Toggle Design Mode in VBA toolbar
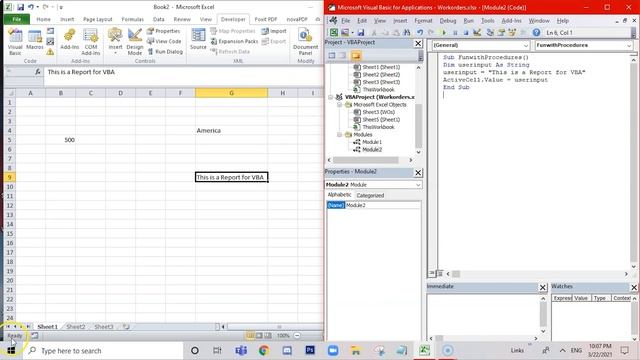Image resolution: width=640 pixels, height=360 pixels. click(477, 33)
